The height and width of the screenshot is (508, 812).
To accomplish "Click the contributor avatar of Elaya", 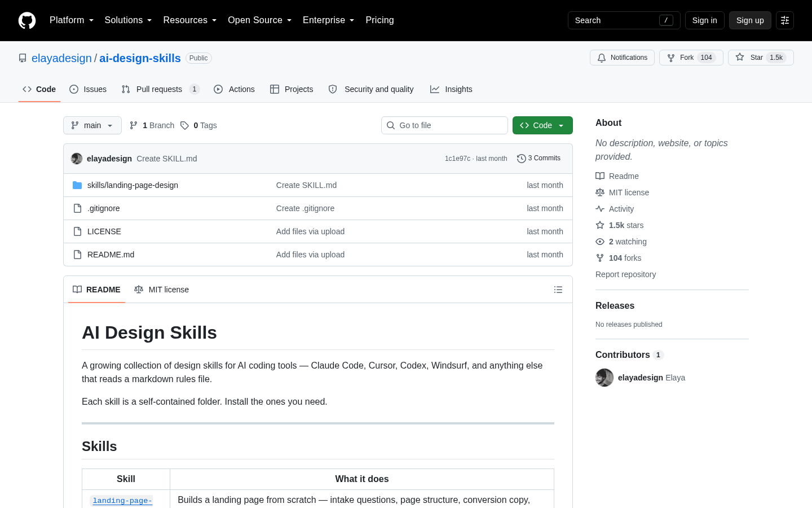I will pyautogui.click(x=604, y=378).
